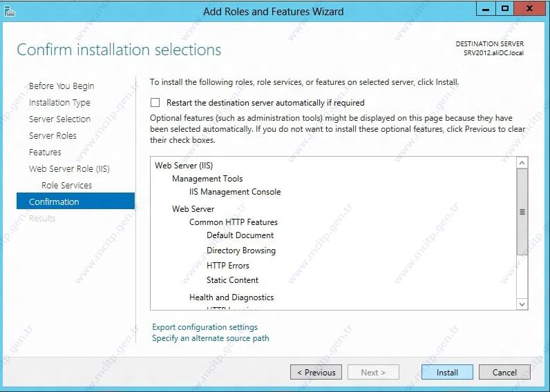
Task: Open the Server Roles step
Action: (53, 135)
